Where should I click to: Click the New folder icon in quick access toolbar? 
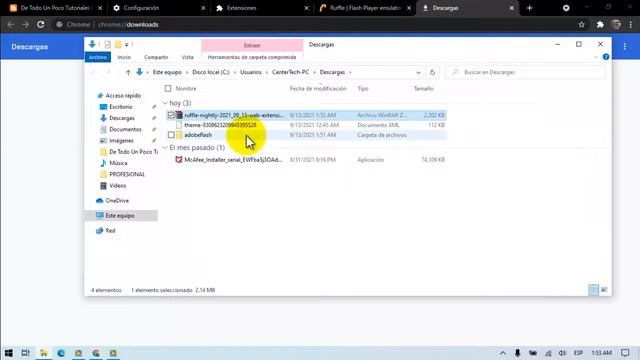118,44
